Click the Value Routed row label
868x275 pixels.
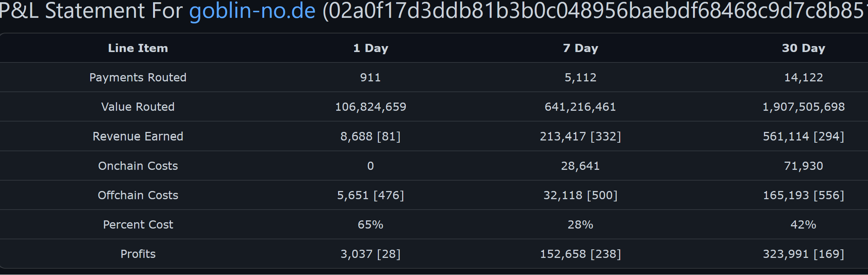click(138, 107)
